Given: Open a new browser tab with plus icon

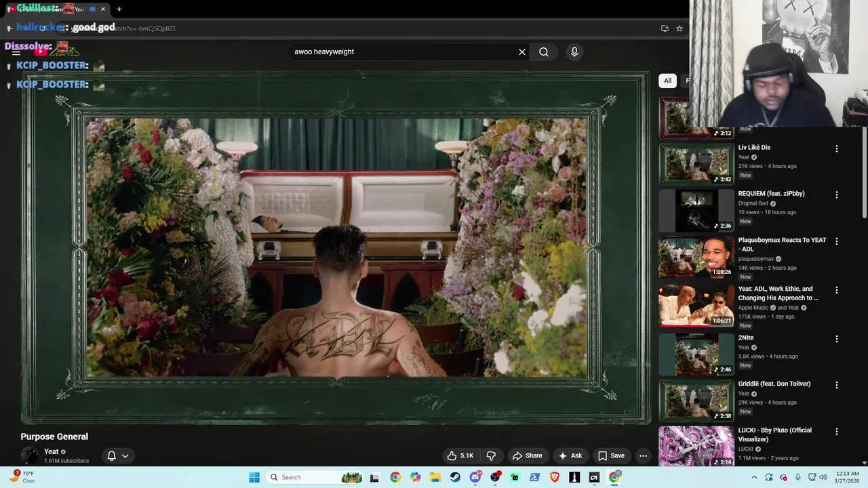Looking at the screenshot, I should point(119,9).
